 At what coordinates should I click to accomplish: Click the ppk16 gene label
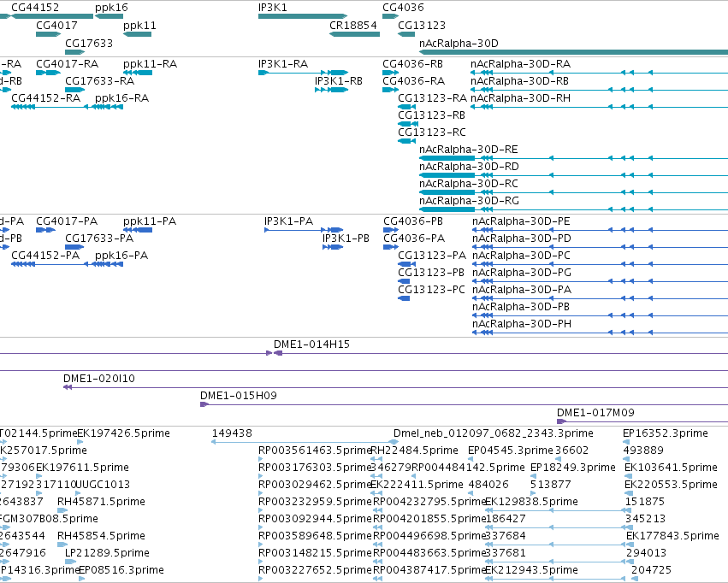point(111,8)
